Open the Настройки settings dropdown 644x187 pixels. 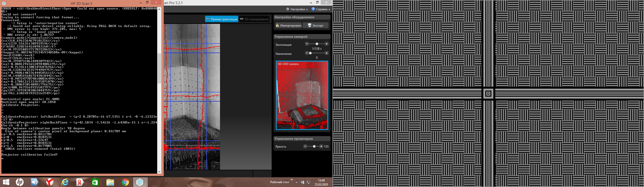[297, 9]
